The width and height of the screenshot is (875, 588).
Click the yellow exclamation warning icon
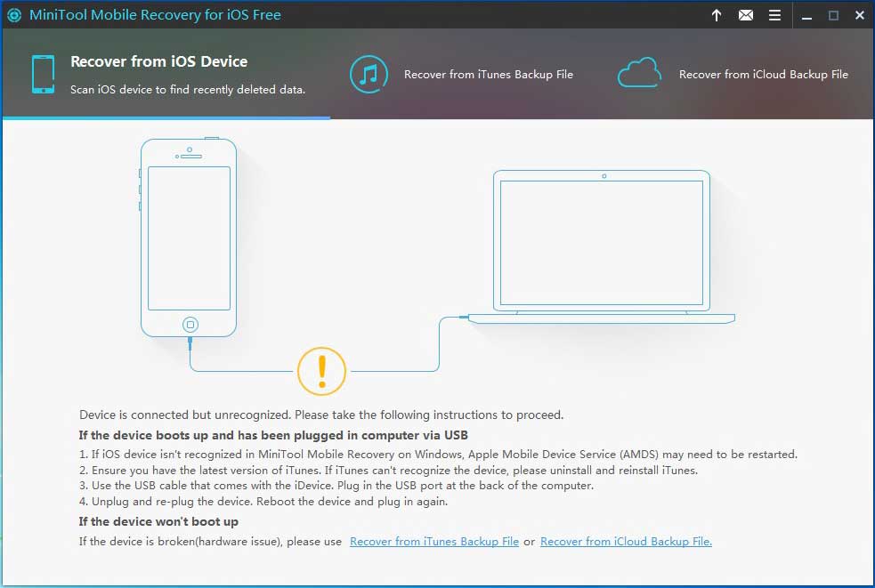point(321,371)
